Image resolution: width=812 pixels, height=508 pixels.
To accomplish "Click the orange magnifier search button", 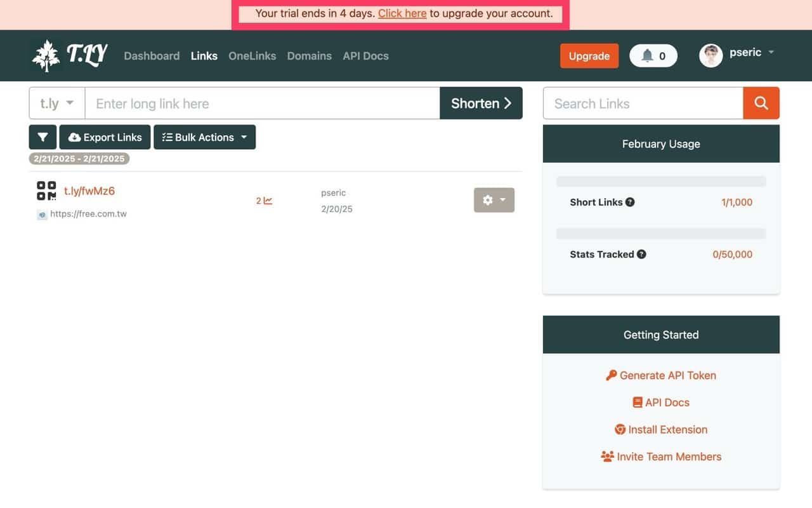I will click(x=761, y=104).
